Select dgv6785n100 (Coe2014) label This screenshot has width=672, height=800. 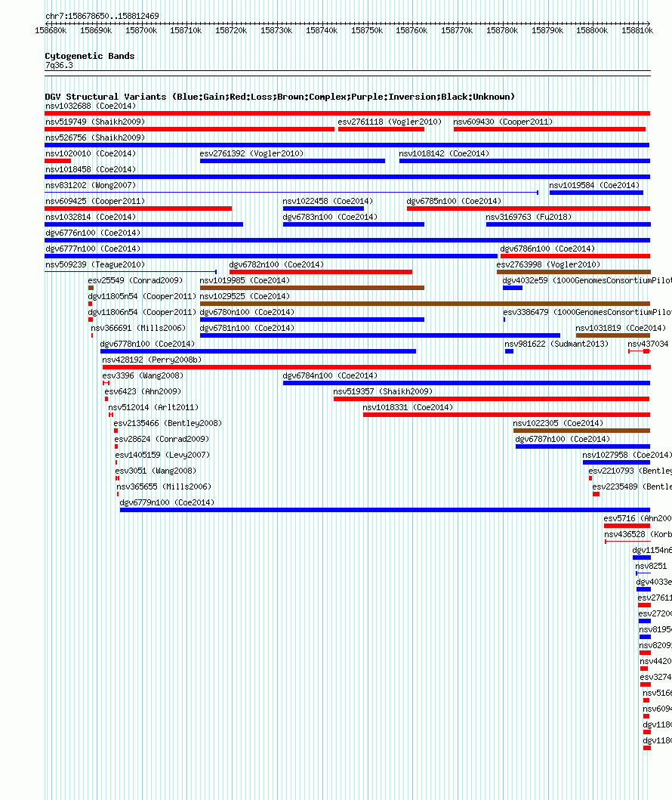point(454,201)
